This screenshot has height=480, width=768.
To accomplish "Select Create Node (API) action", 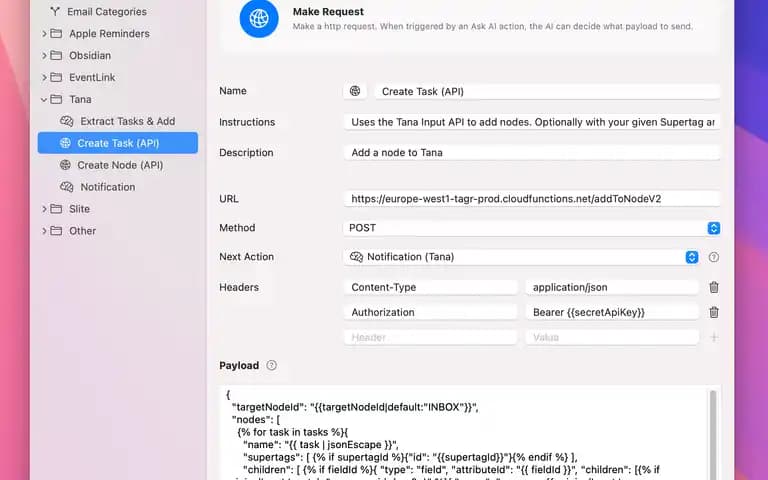I will point(120,165).
